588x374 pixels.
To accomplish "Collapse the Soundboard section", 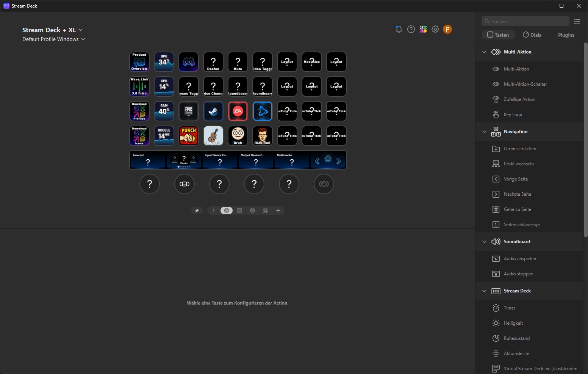I will click(484, 242).
